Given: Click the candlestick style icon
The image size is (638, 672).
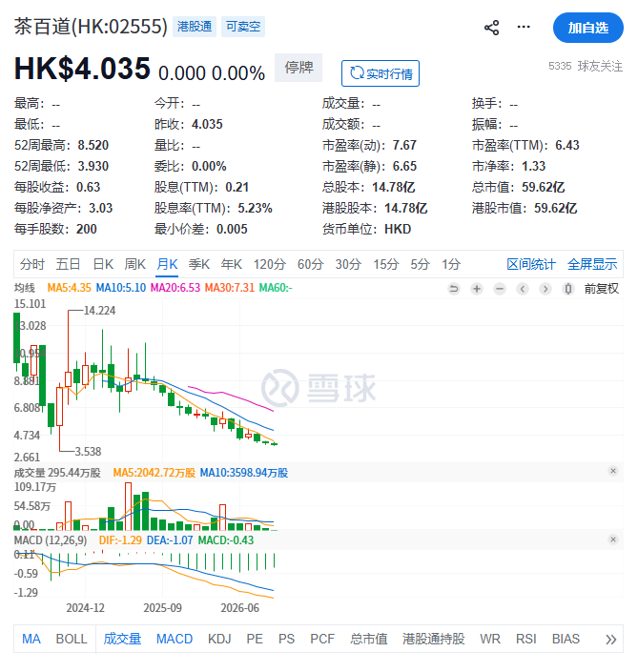Looking at the screenshot, I should pyautogui.click(x=568, y=289).
